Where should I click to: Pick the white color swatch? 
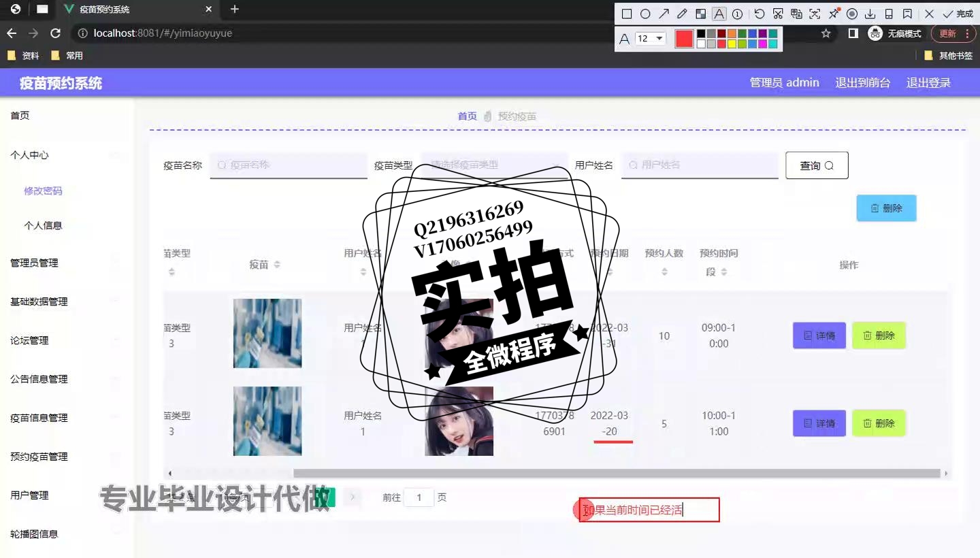click(x=701, y=44)
